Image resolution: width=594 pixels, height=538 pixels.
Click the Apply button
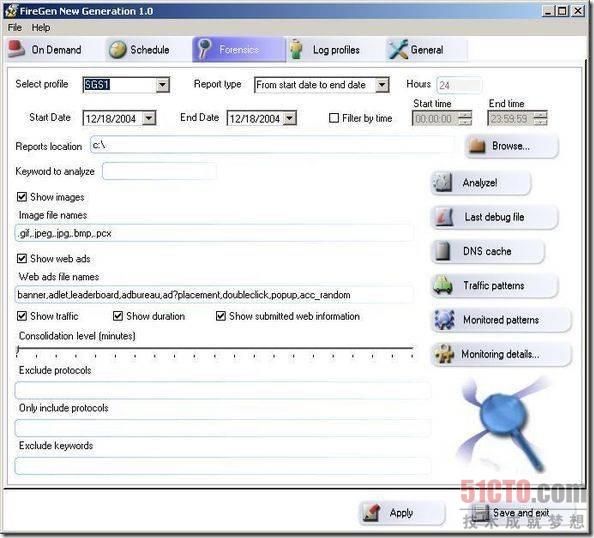[x=402, y=513]
